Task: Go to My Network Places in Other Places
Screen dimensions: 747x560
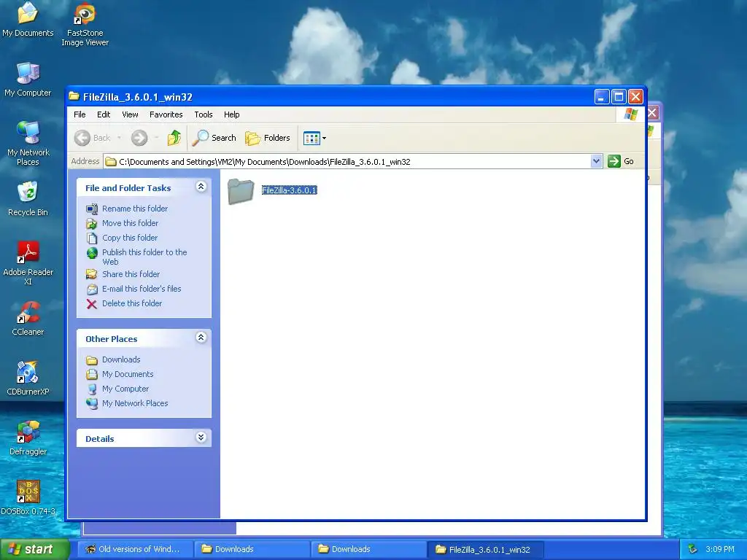Action: tap(135, 403)
